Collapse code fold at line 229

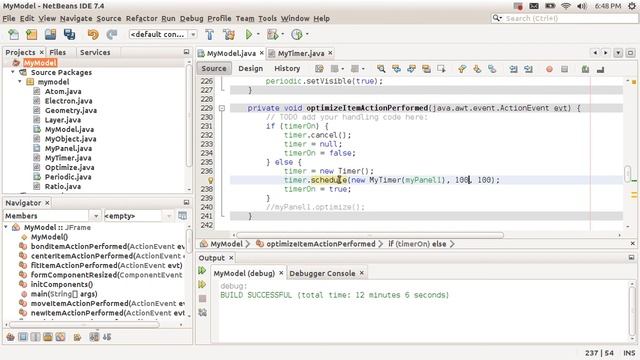pyautogui.click(x=222, y=108)
